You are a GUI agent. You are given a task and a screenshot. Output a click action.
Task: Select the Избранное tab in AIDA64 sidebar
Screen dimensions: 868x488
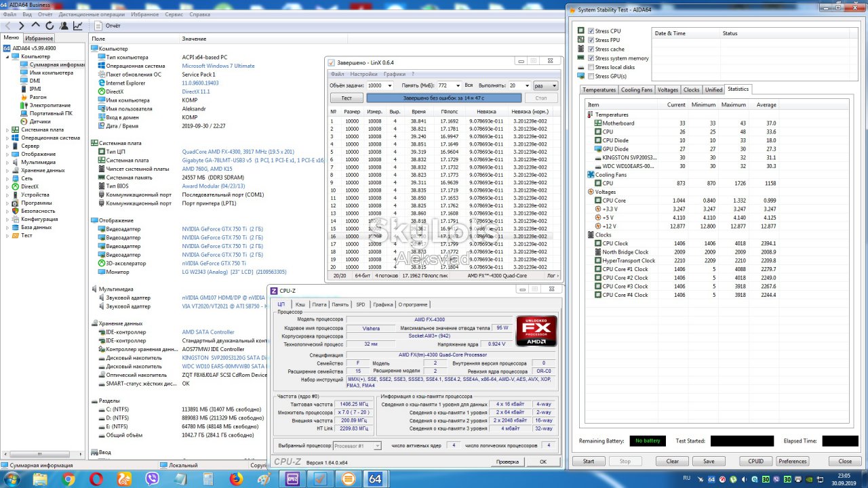click(39, 38)
